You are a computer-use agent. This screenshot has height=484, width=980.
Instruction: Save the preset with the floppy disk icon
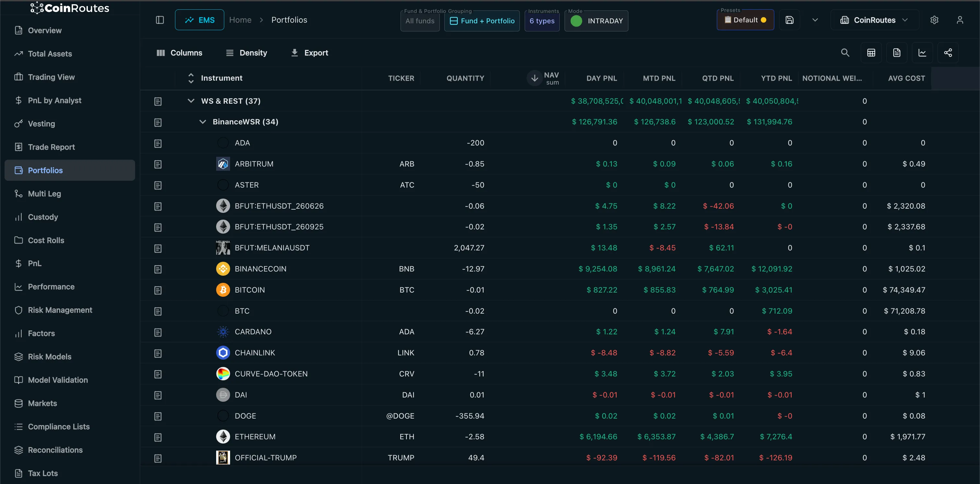pos(789,20)
